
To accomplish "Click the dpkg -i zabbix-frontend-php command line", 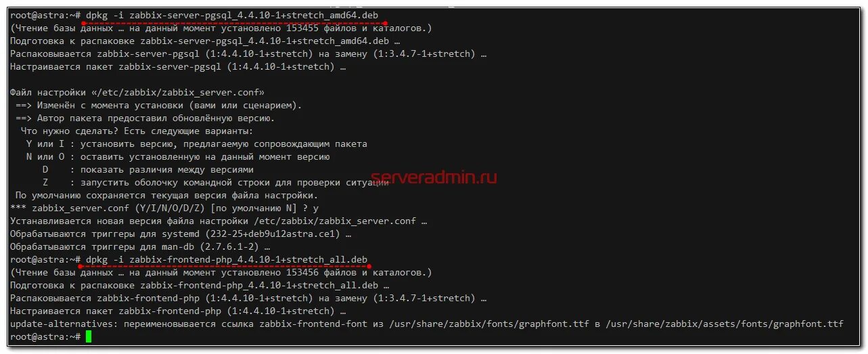I will (227, 260).
